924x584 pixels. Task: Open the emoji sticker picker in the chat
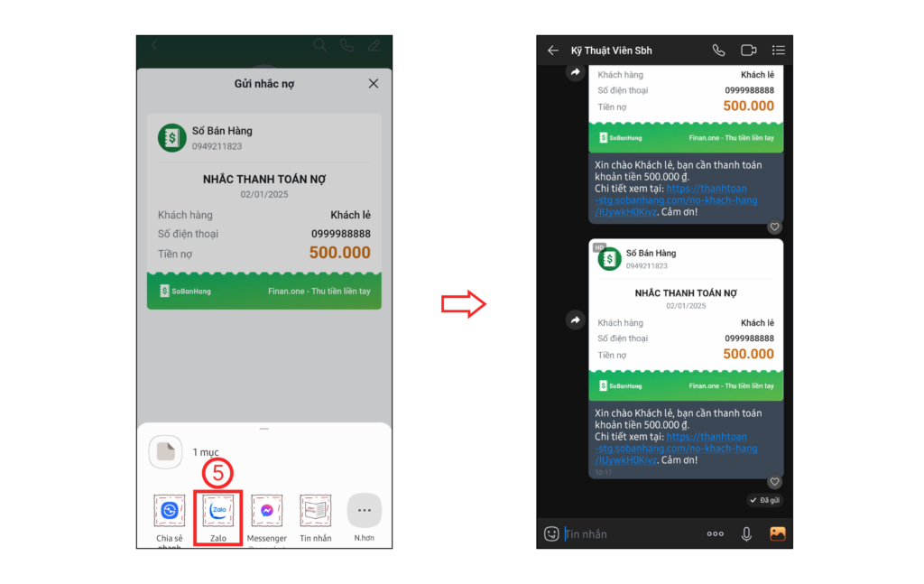tap(551, 534)
